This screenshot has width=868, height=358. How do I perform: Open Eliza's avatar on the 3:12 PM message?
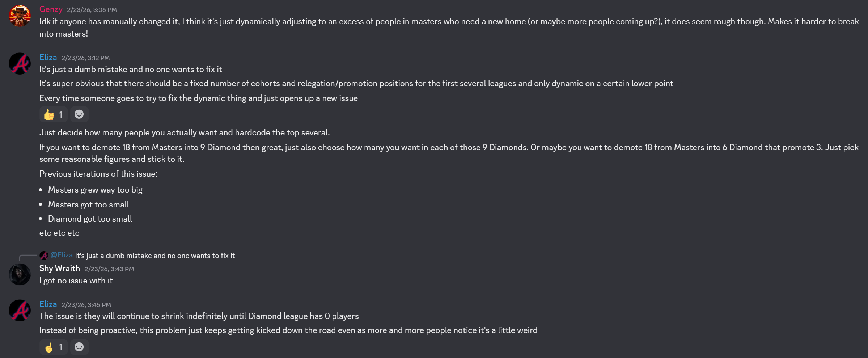pos(20,64)
